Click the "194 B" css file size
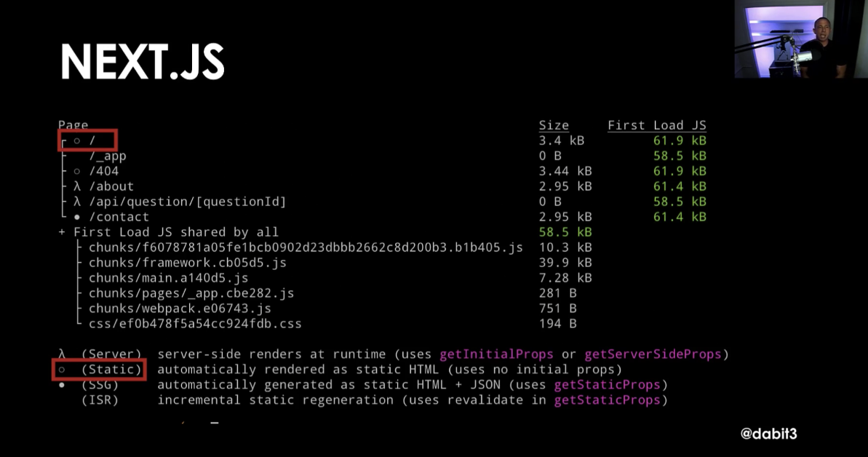Viewport: 868px width, 457px height. coord(558,324)
